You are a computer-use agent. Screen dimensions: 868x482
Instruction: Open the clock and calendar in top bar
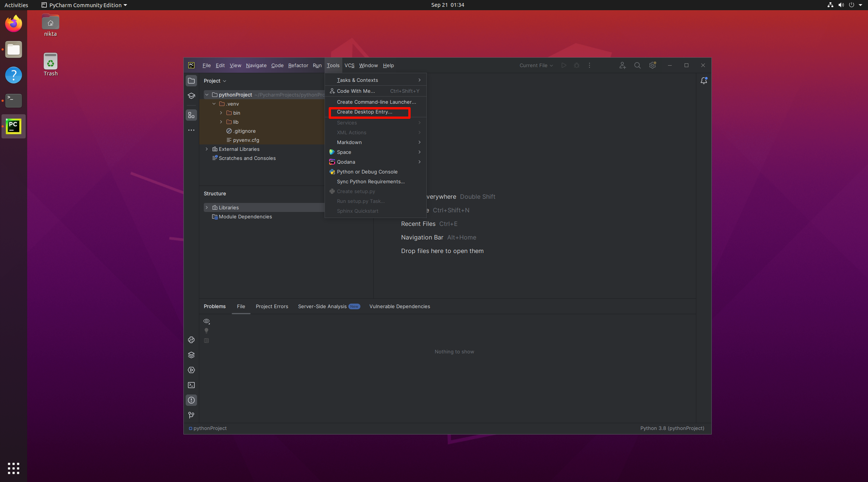(448, 5)
